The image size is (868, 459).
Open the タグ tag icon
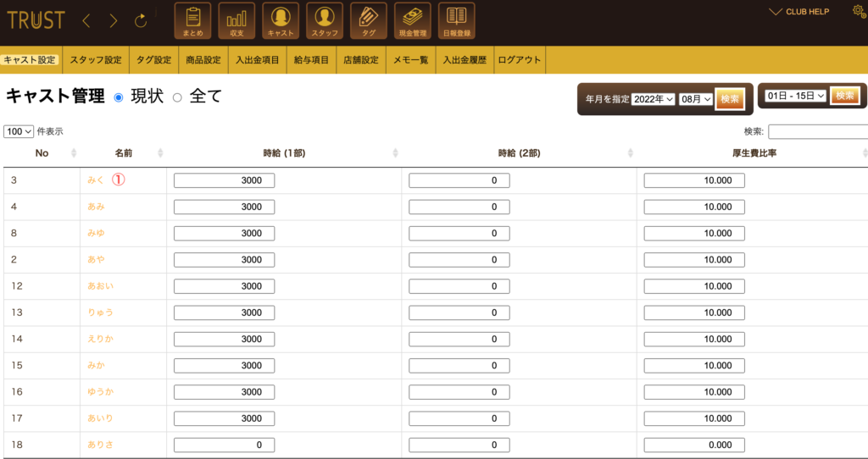(369, 21)
